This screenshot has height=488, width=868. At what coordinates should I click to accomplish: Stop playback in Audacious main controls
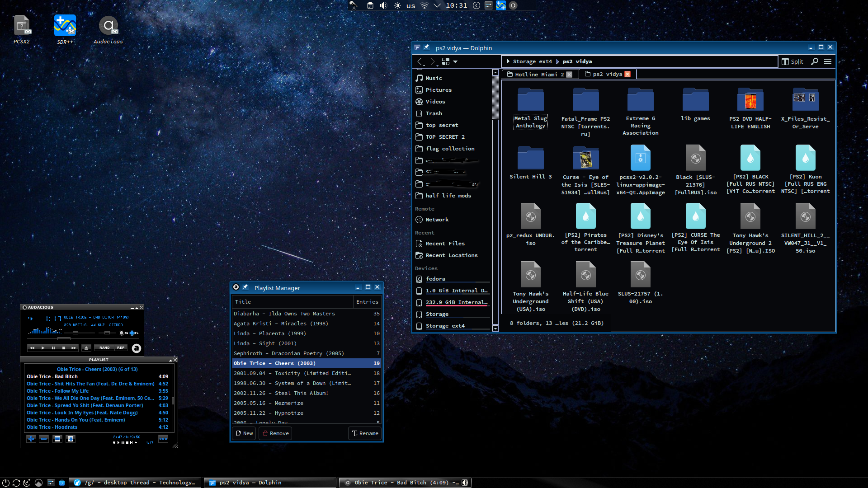pyautogui.click(x=64, y=348)
